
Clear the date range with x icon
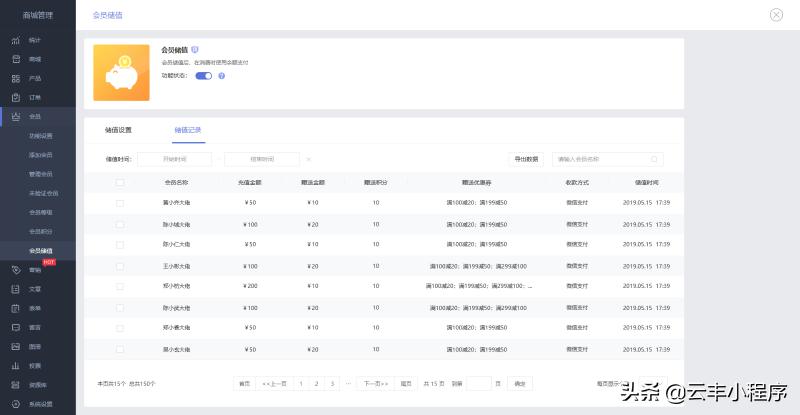(308, 159)
